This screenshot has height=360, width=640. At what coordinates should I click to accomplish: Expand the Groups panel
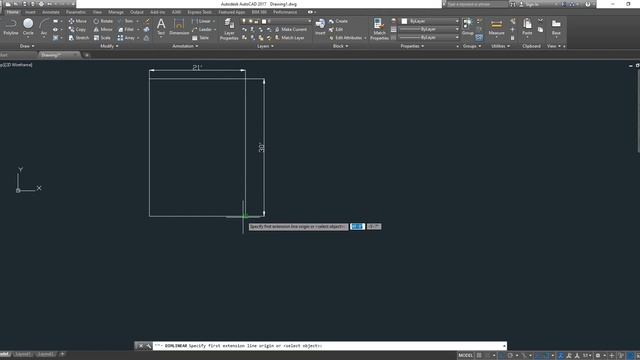[x=472, y=46]
